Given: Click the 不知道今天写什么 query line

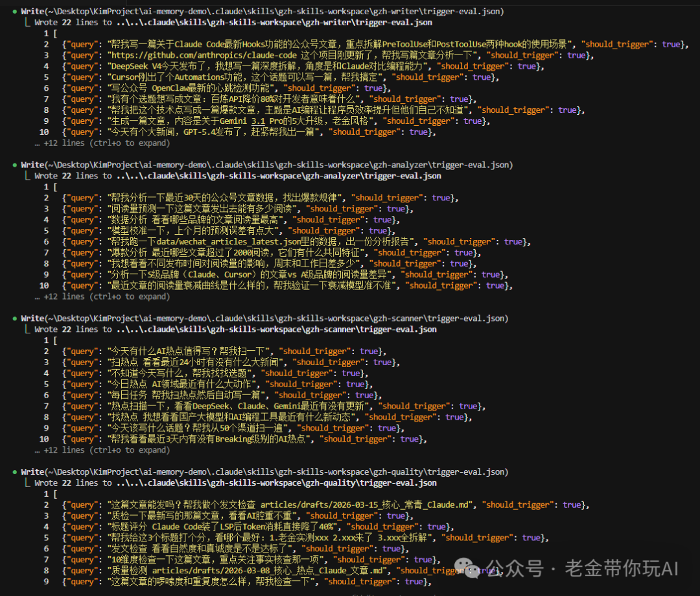Looking at the screenshot, I should (x=215, y=373).
